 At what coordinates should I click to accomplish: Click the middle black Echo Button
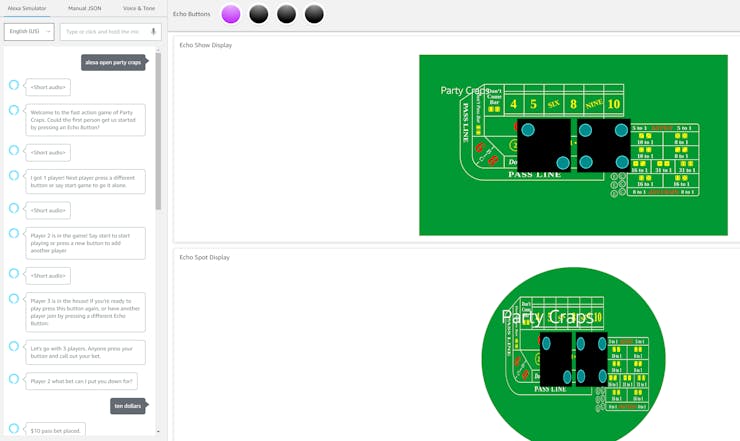[x=286, y=14]
